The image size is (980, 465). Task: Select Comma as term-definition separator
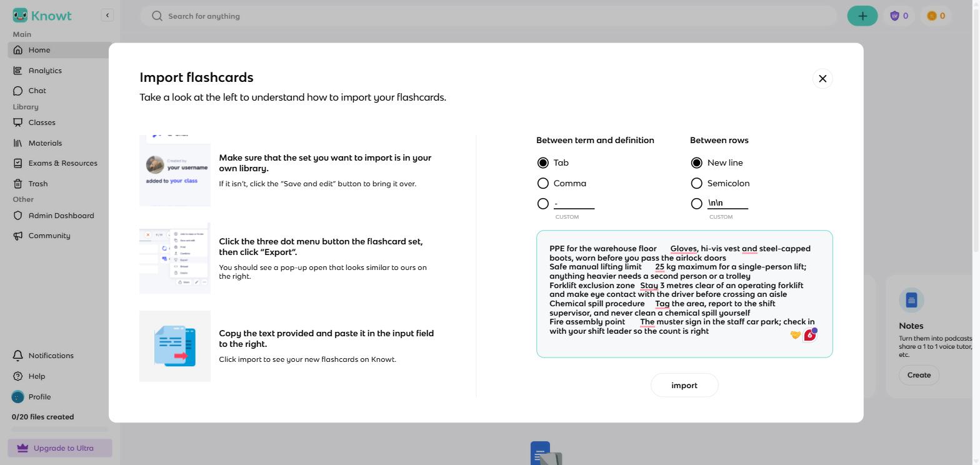pos(543,183)
